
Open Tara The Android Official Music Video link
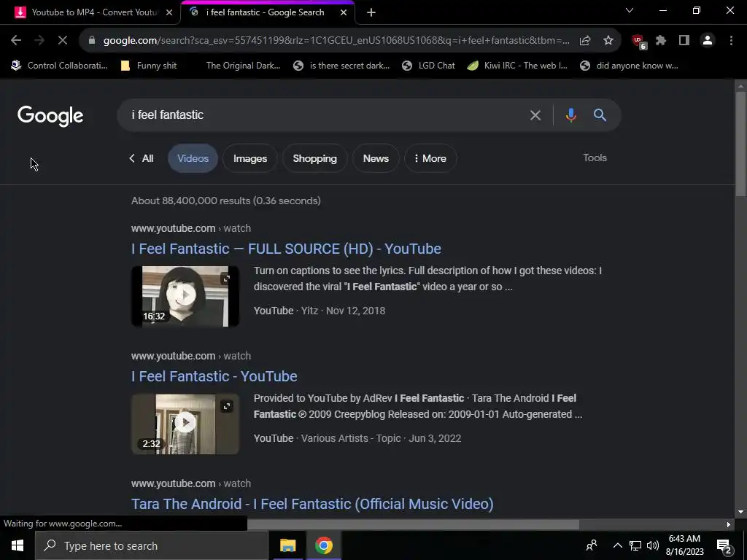tap(312, 504)
